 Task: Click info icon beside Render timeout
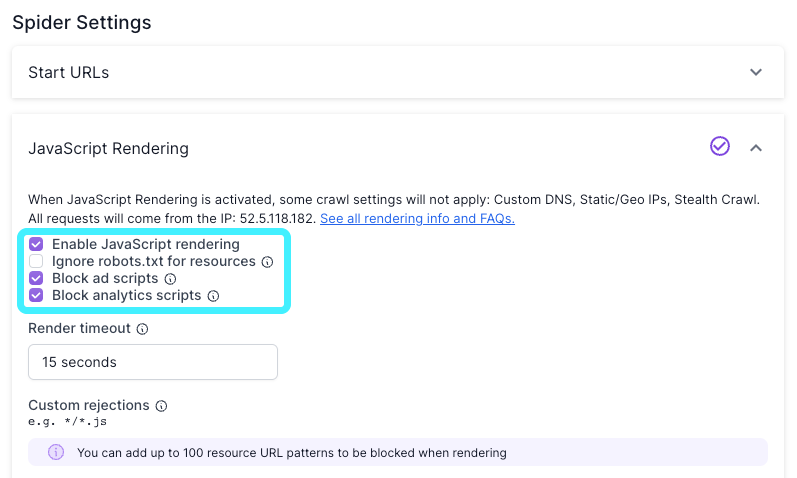coord(142,329)
